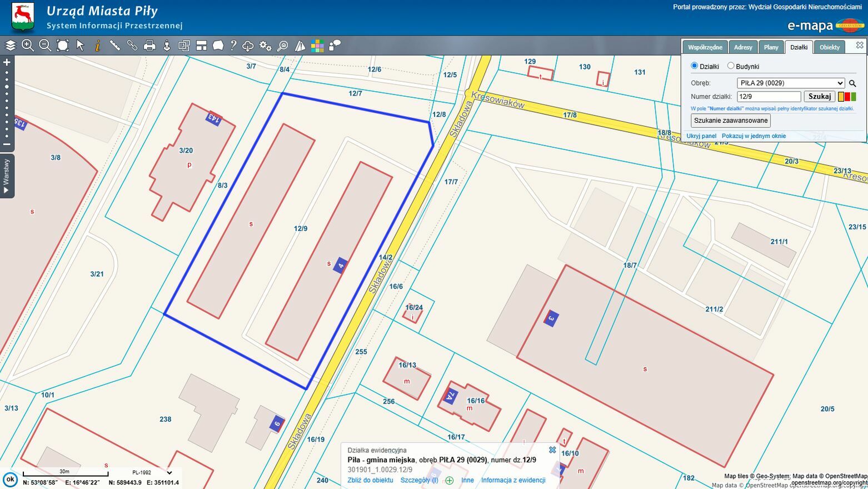Click the Szukaj button
Viewport: 868px width, 489px height.
pos(819,96)
